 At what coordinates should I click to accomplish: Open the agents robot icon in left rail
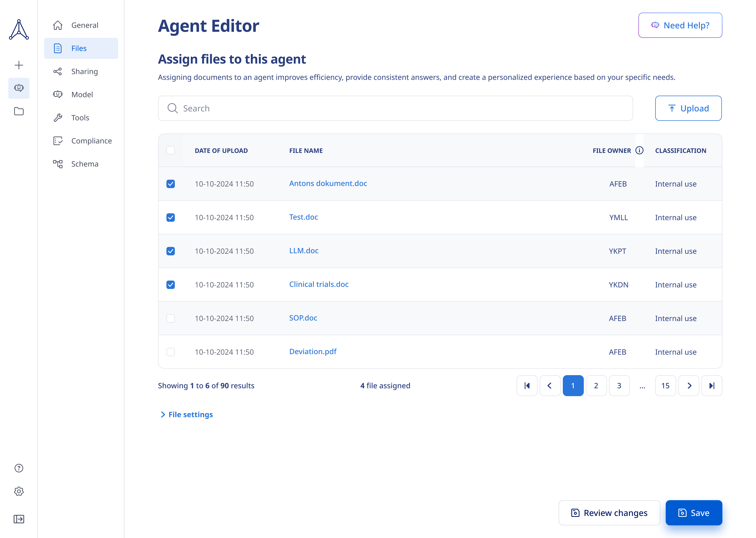click(x=19, y=88)
